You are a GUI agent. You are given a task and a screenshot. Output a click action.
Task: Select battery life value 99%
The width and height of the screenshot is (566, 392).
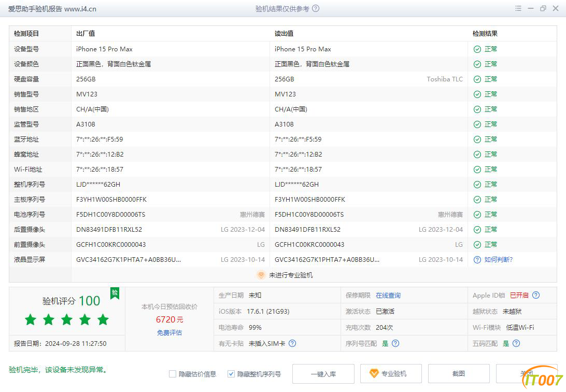point(255,327)
